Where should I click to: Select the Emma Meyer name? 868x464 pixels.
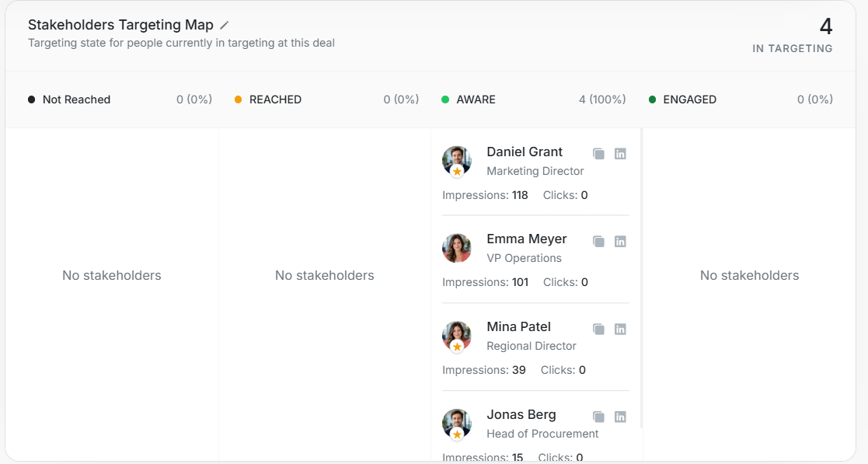pos(526,239)
